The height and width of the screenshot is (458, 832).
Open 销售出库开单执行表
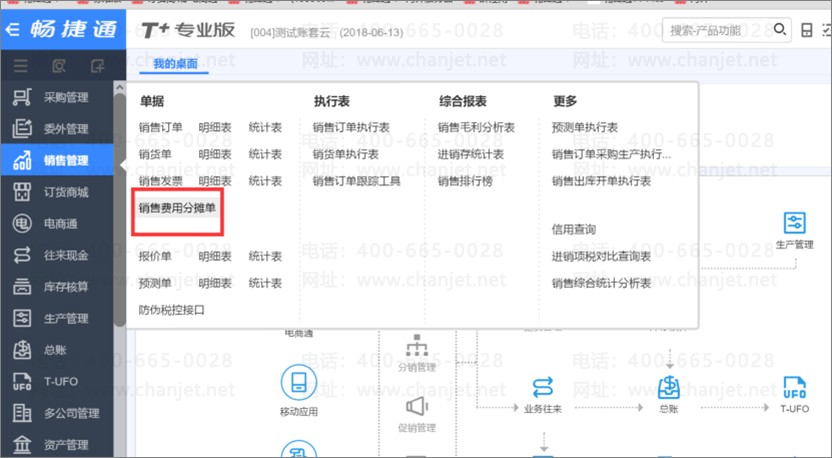coord(601,181)
